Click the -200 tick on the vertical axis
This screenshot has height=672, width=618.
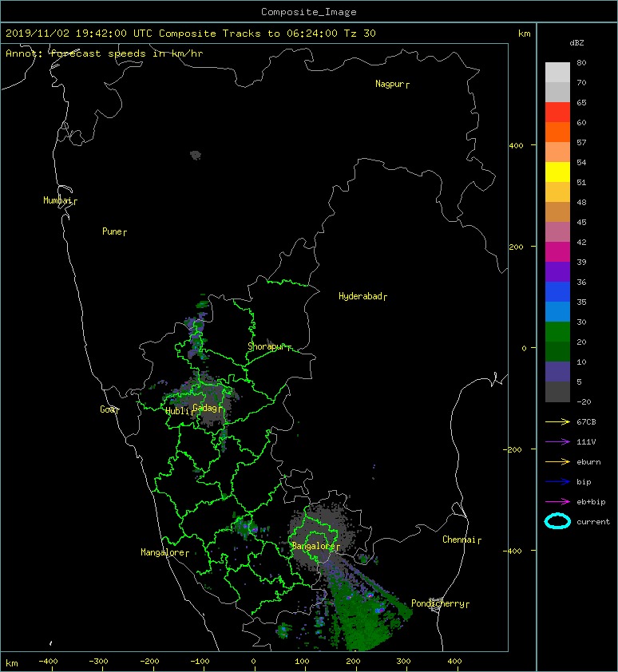pyautogui.click(x=513, y=449)
